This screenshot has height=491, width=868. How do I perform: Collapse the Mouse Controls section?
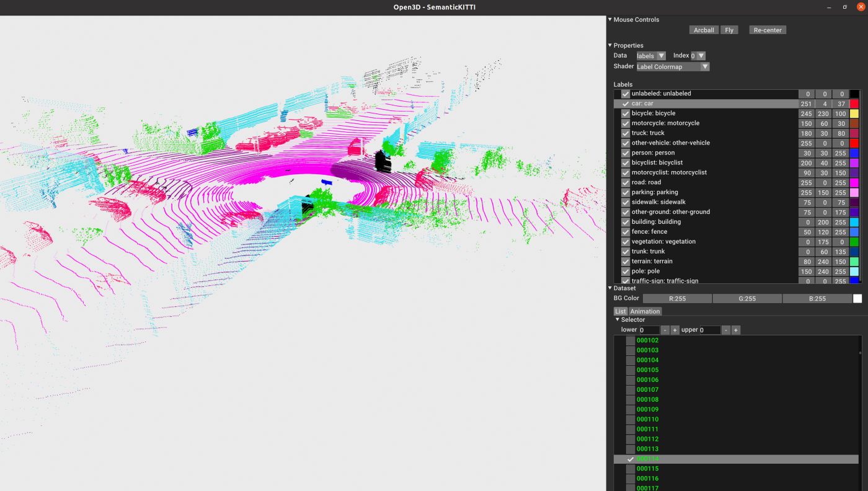[609, 19]
